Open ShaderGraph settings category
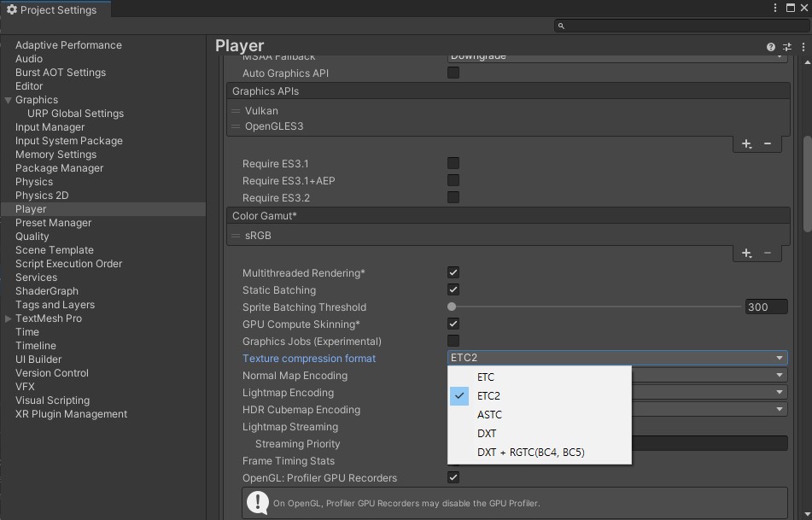 click(47, 292)
